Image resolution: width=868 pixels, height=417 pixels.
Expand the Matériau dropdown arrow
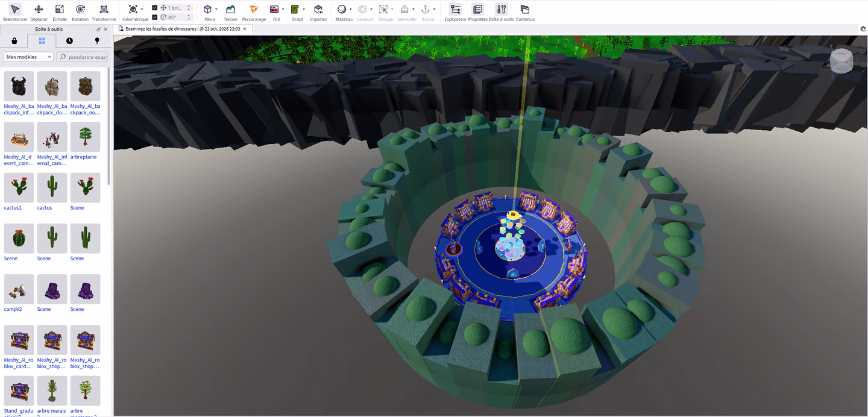(x=350, y=10)
